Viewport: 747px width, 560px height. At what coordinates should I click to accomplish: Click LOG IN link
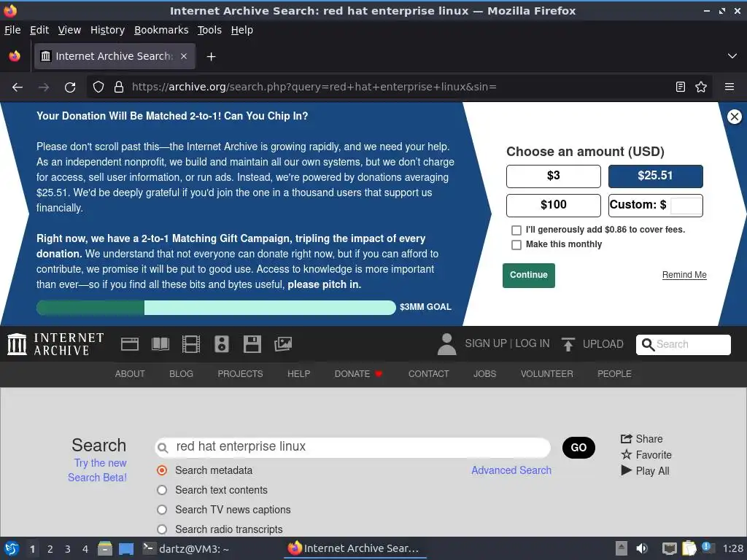pyautogui.click(x=532, y=344)
